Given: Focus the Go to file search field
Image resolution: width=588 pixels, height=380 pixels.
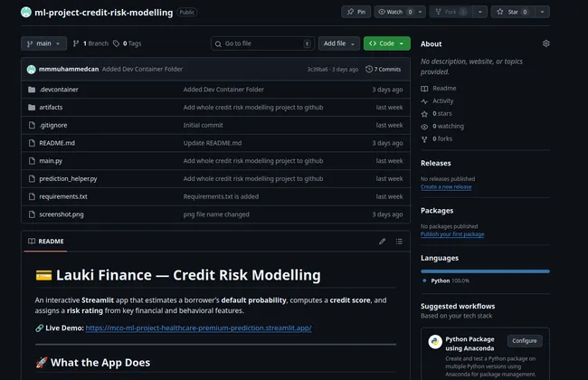Looking at the screenshot, I should pyautogui.click(x=262, y=43).
